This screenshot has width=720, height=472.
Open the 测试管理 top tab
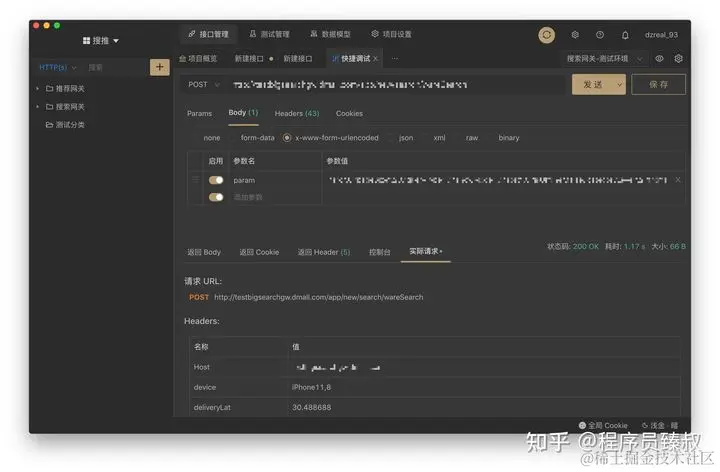tap(269, 34)
